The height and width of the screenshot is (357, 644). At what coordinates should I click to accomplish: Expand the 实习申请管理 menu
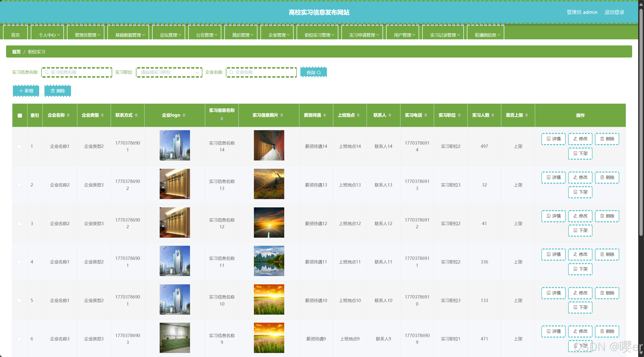(364, 35)
